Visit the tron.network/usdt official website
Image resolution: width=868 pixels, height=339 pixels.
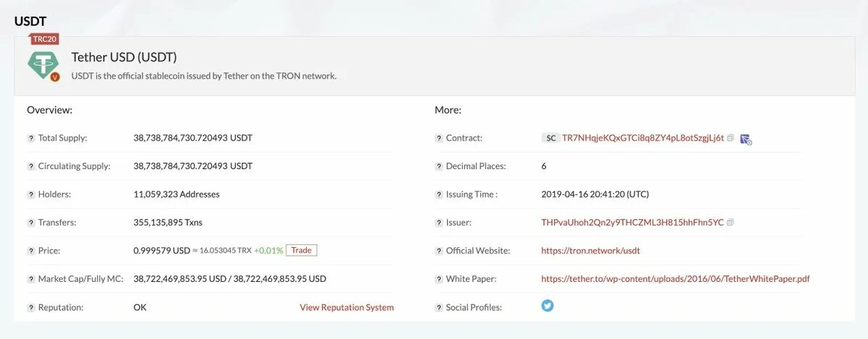[x=590, y=251]
